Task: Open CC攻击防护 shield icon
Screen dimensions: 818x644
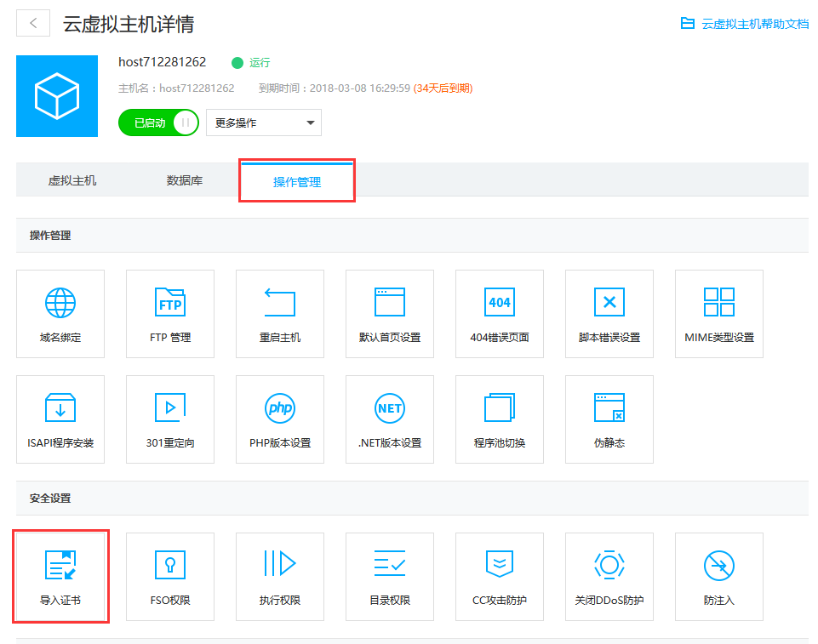Action: 500,565
